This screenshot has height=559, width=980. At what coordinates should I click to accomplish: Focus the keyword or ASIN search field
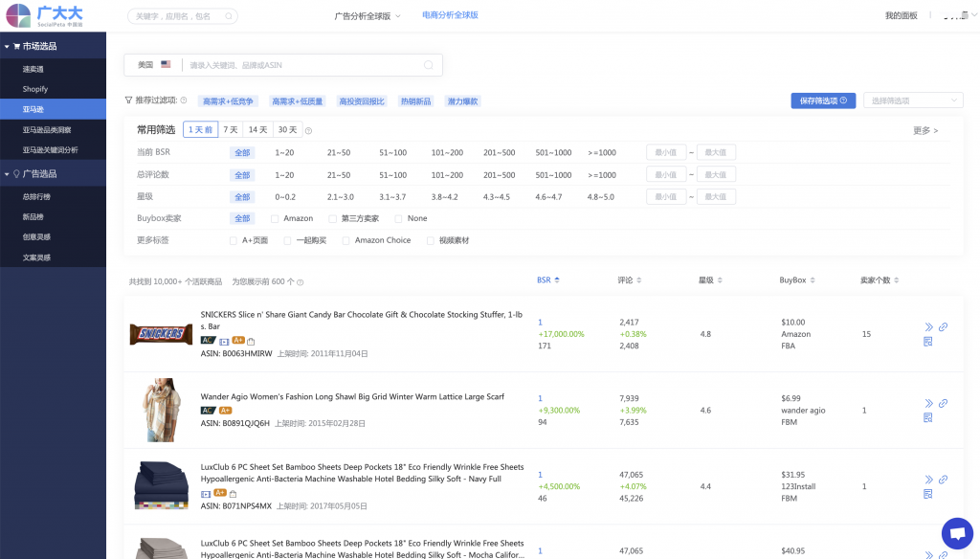[x=305, y=65]
